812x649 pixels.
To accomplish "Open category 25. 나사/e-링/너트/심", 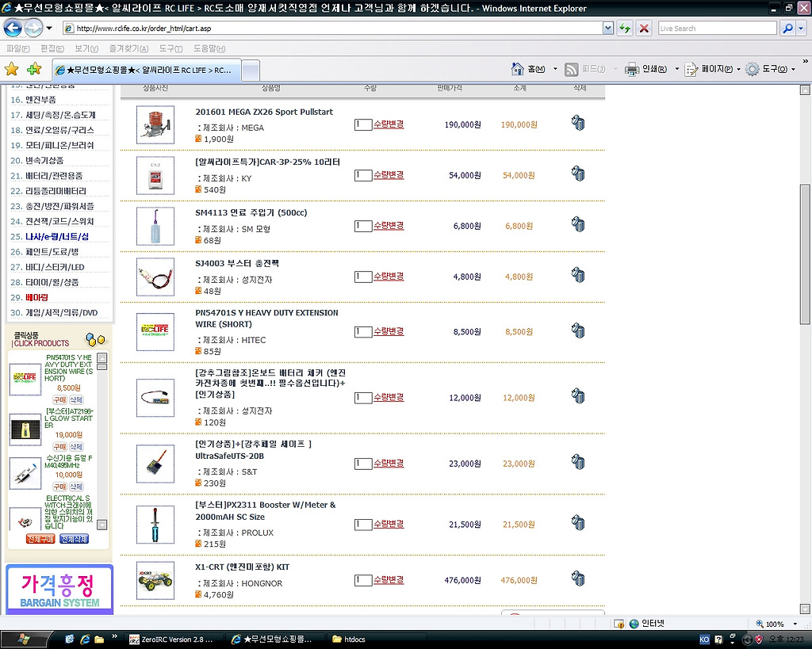I will [50, 236].
